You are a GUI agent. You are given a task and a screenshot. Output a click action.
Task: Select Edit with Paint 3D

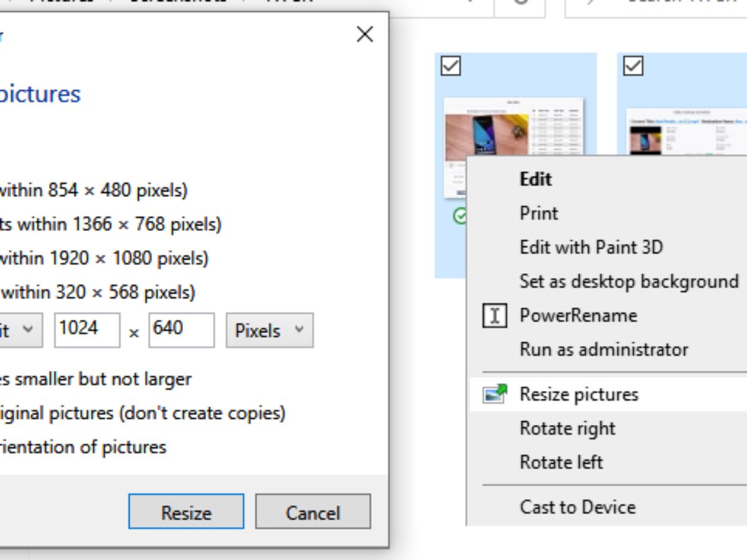coord(591,247)
